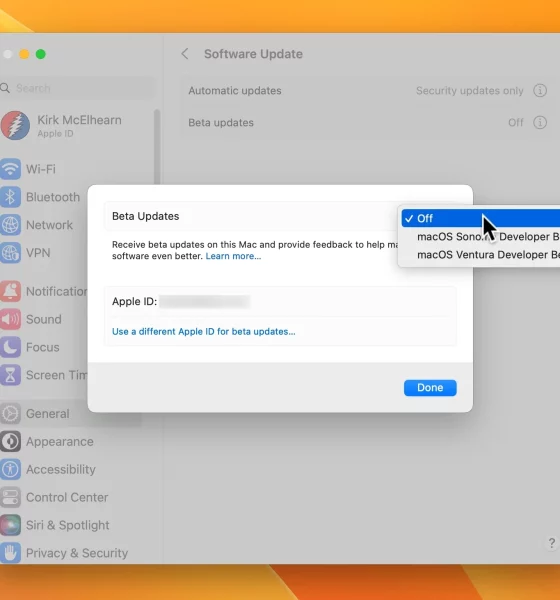Click the green zoom window button

point(41,54)
